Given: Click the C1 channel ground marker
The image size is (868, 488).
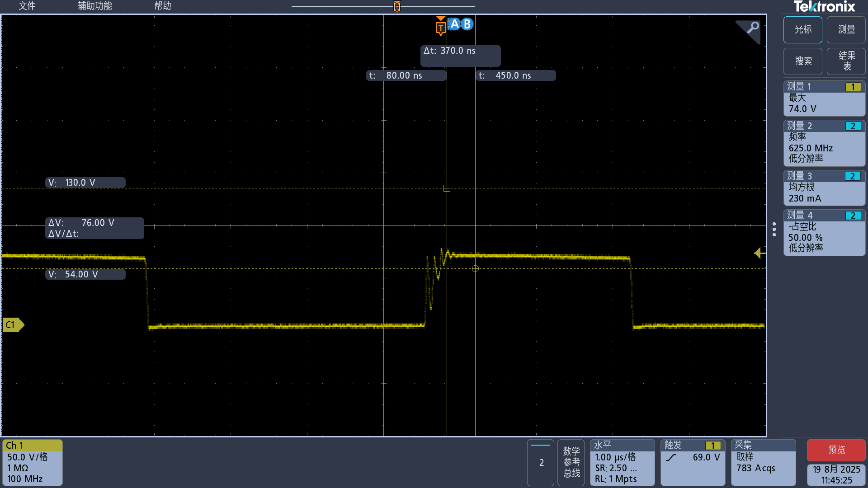Looking at the screenshot, I should tap(13, 325).
